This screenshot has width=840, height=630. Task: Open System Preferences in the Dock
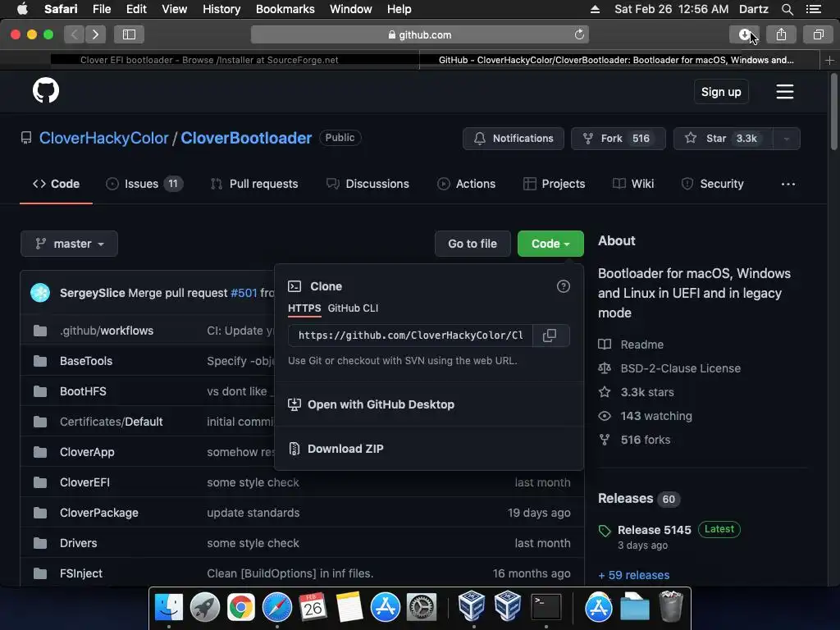422,607
